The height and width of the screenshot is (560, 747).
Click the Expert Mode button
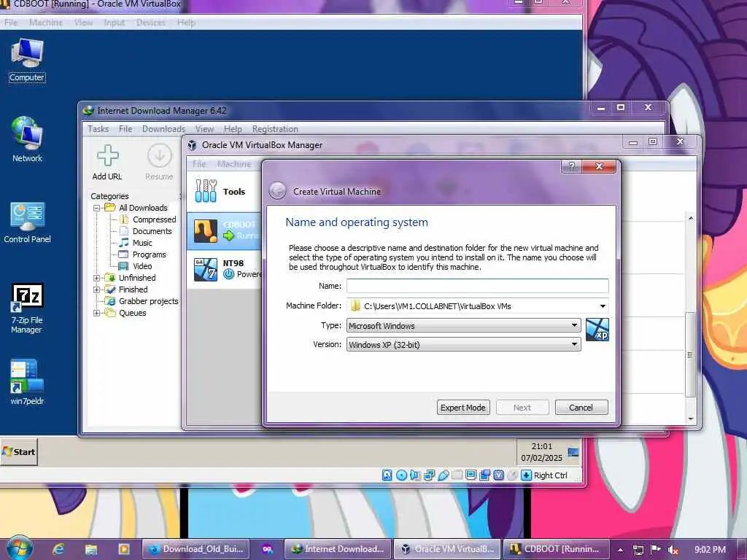click(x=463, y=408)
